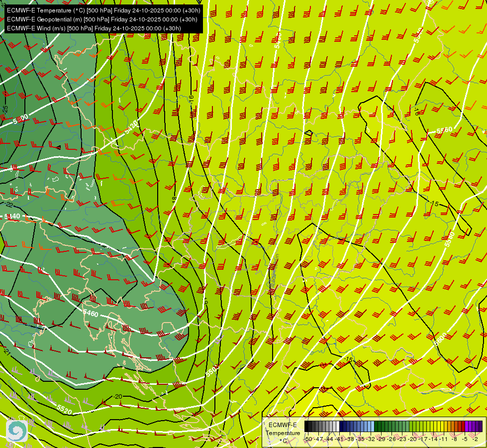Click legend scale value -50

pos(308,439)
